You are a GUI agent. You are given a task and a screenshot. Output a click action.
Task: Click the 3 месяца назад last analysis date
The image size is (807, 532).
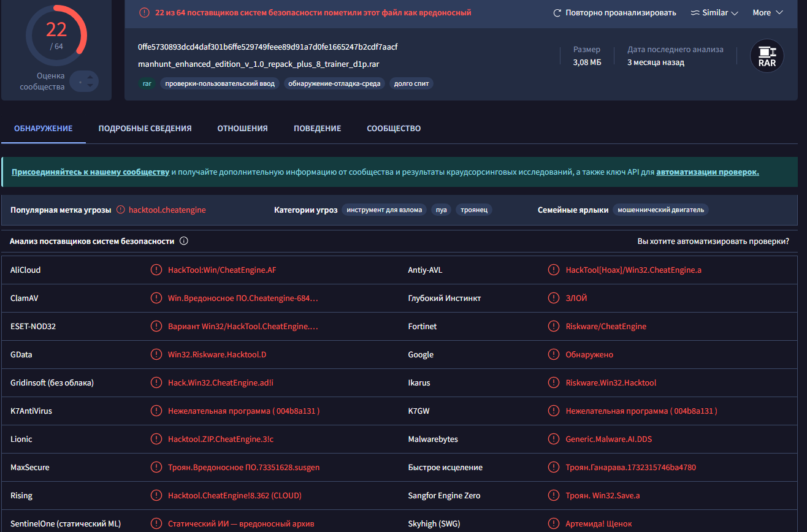656,62
